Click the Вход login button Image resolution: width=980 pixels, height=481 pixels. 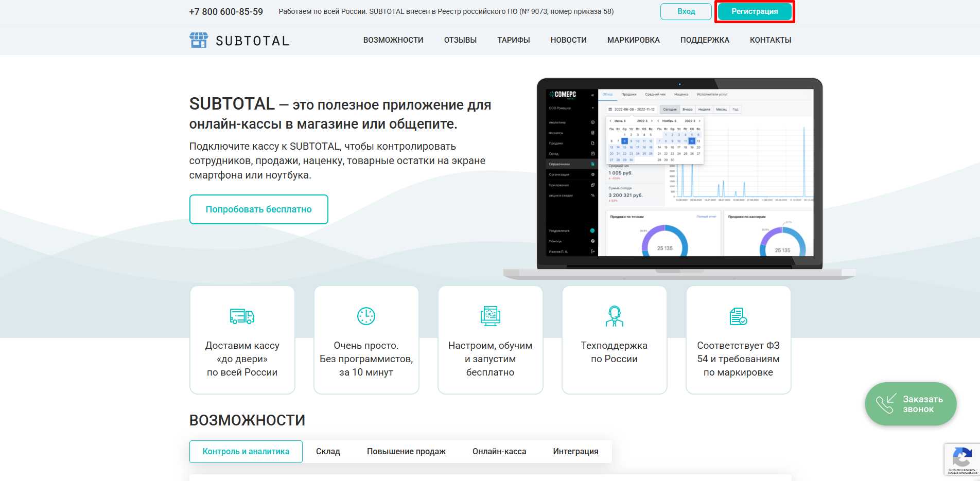pos(686,11)
